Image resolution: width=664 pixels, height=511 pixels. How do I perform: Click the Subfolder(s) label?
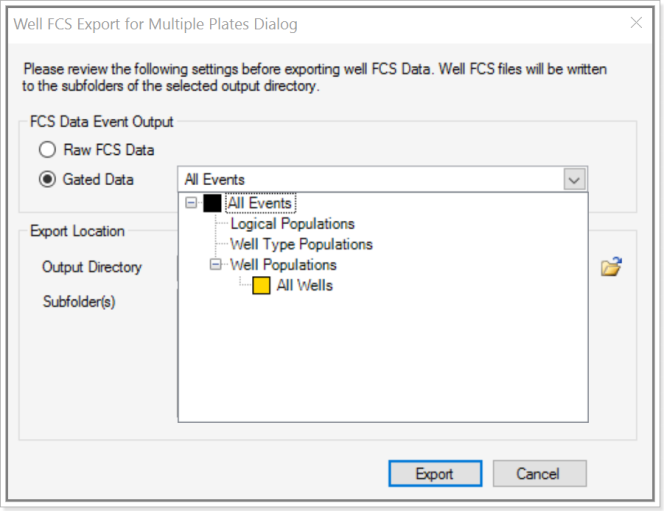coord(79,301)
